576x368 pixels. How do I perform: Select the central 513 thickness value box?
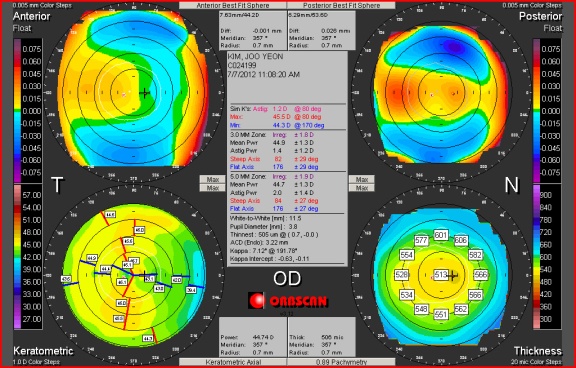[x=441, y=275]
